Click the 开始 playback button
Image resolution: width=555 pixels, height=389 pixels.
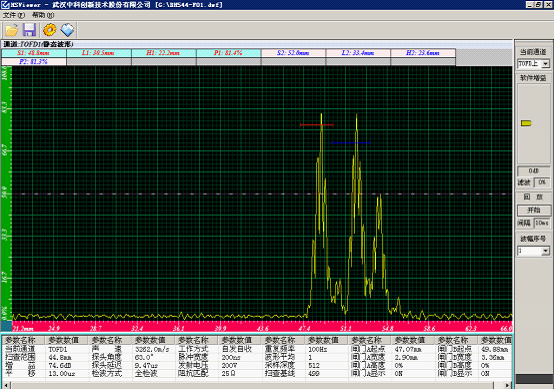click(534, 210)
